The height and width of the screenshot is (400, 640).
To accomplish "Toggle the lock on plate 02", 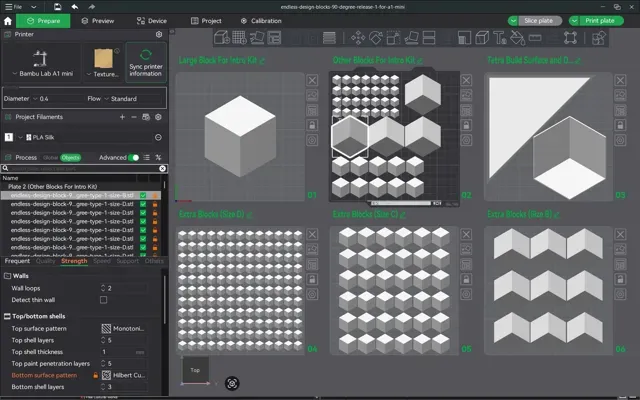I will click(x=466, y=125).
